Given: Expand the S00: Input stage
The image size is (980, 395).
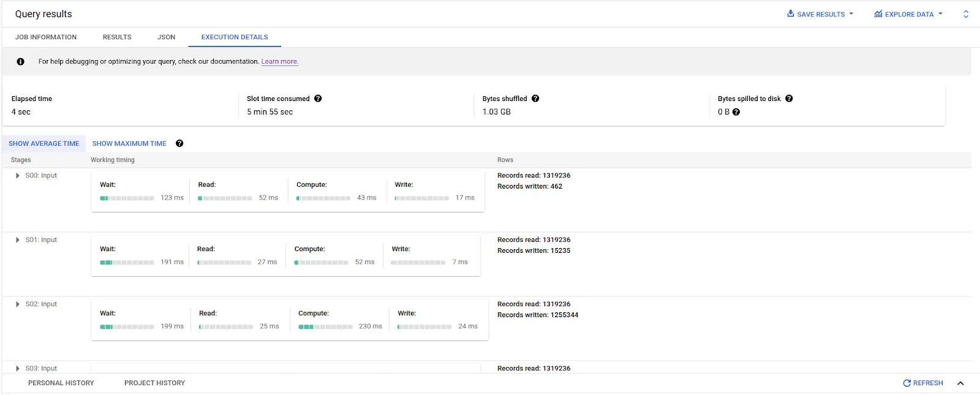Looking at the screenshot, I should pyautogui.click(x=18, y=176).
